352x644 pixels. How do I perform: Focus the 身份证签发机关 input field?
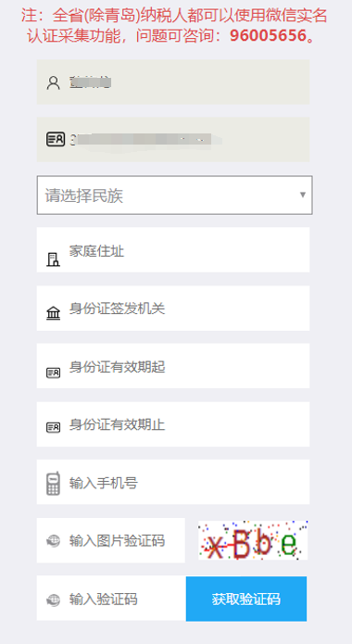pyautogui.click(x=173, y=308)
